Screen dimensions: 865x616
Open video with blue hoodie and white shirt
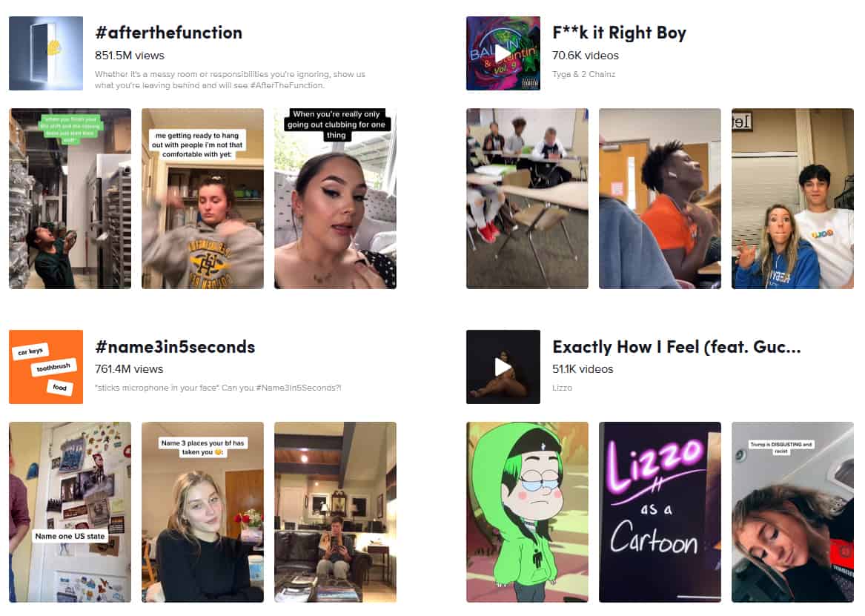(x=792, y=199)
